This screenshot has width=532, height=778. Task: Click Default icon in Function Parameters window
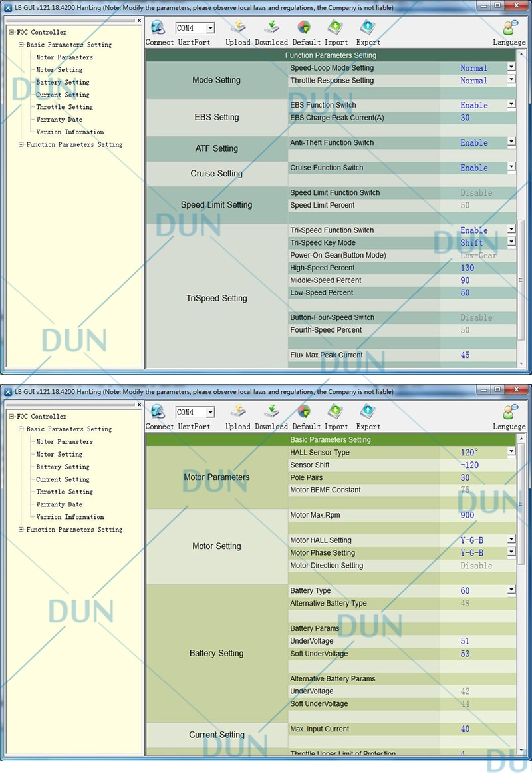[x=303, y=28]
